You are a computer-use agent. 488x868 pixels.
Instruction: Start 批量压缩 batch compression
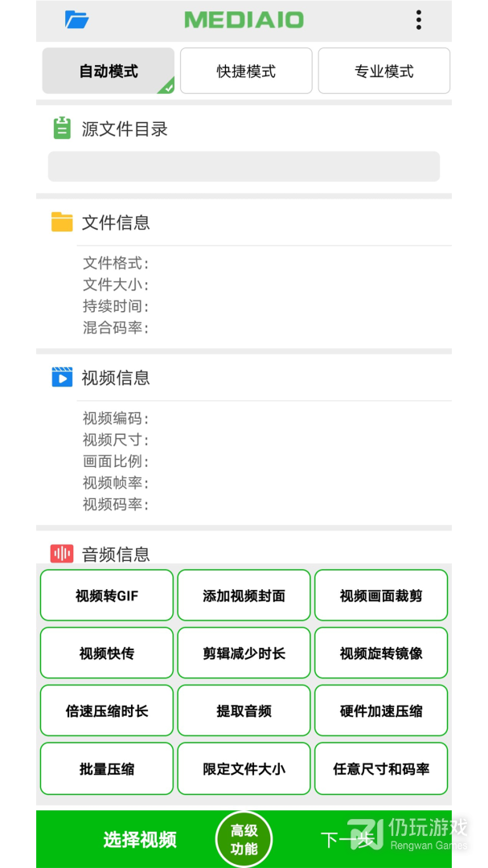[107, 769]
